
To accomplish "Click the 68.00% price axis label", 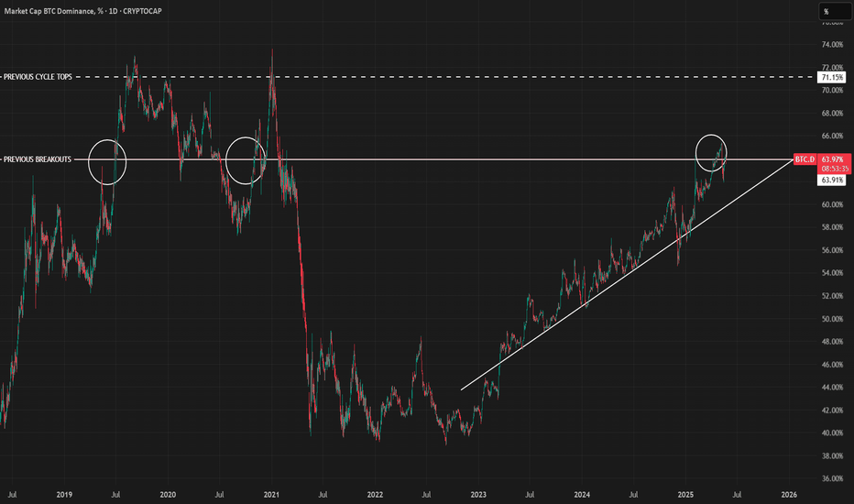I will pyautogui.click(x=832, y=114).
